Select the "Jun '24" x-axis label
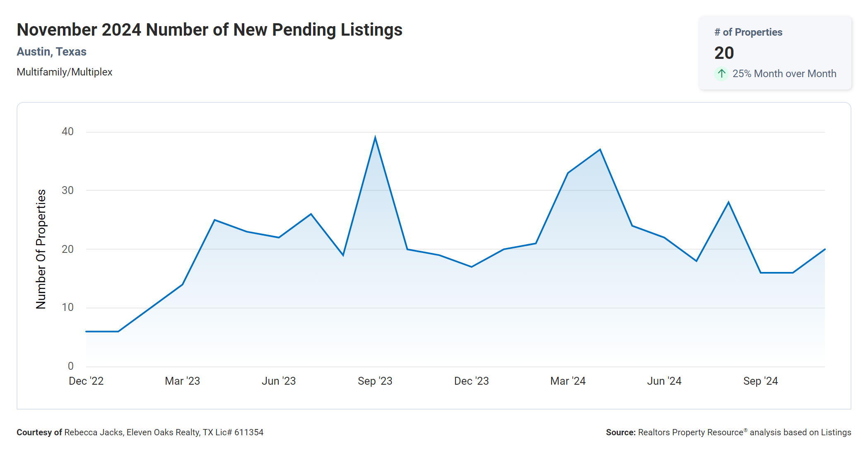This screenshot has height=456, width=868. pos(664,381)
